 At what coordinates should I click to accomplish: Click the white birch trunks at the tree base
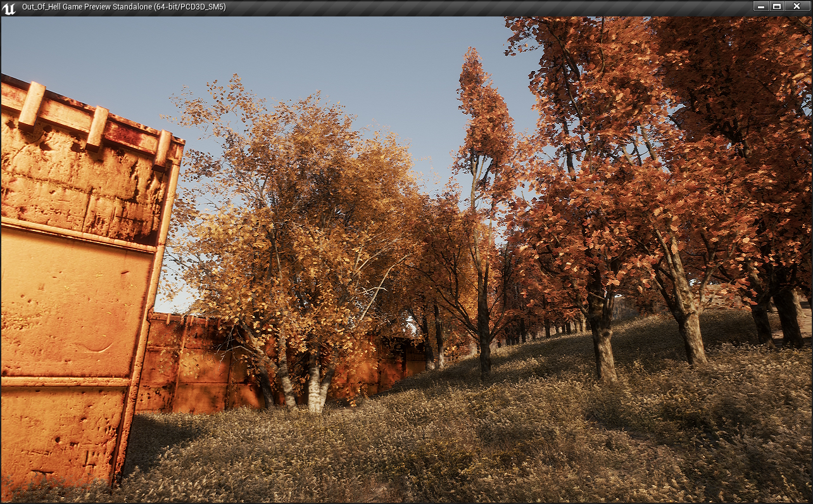[x=315, y=386]
